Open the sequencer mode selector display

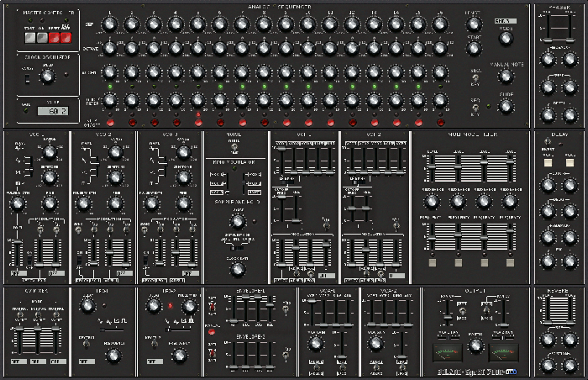[x=505, y=21]
